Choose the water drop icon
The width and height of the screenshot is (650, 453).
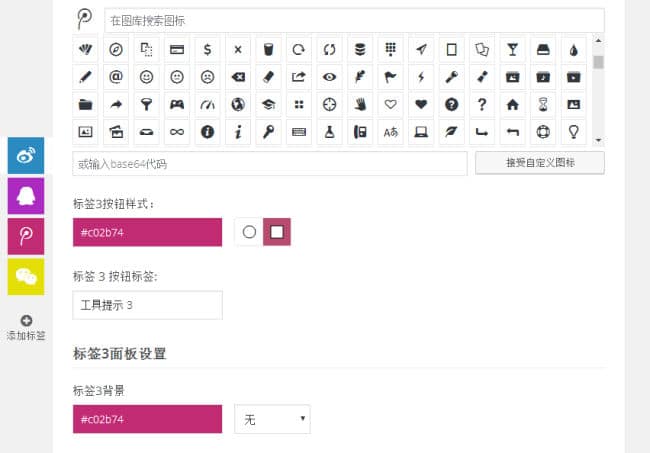click(x=574, y=50)
